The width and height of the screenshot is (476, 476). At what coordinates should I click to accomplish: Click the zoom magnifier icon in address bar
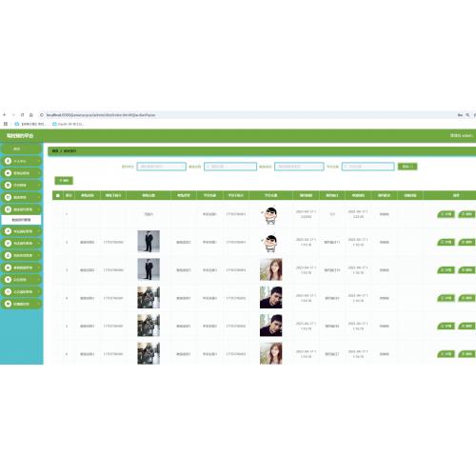pos(467,115)
